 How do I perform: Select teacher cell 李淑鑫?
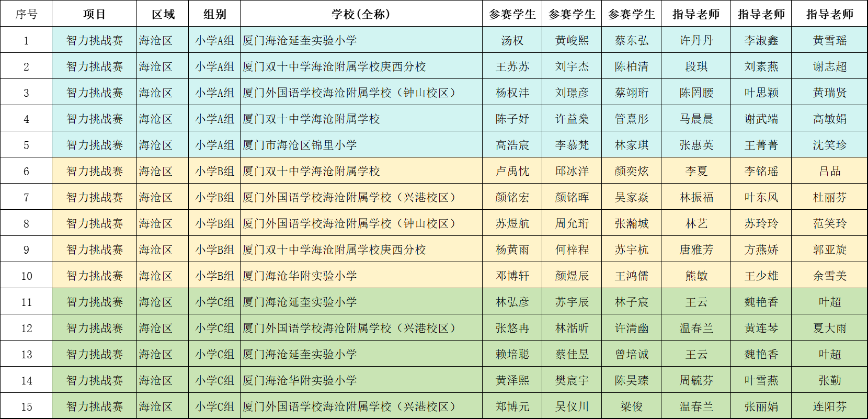click(761, 40)
